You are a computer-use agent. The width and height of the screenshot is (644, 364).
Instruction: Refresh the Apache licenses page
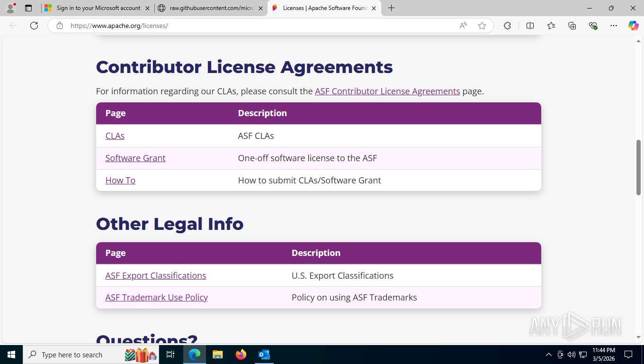point(34,26)
